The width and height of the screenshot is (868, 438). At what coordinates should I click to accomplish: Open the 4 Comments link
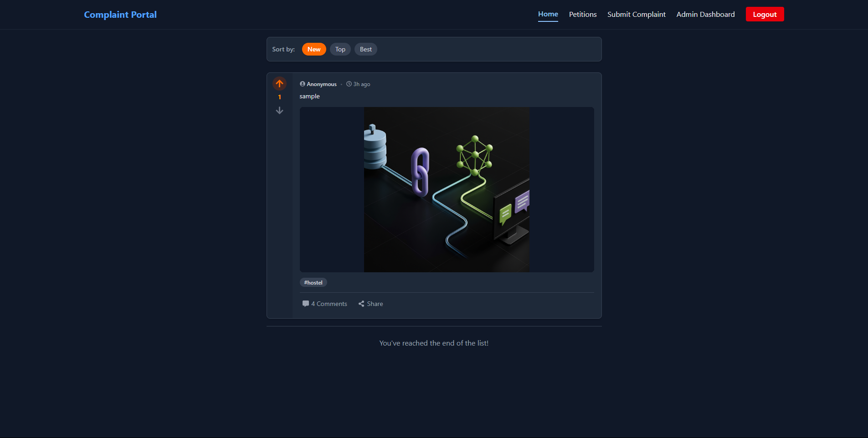[324, 304]
